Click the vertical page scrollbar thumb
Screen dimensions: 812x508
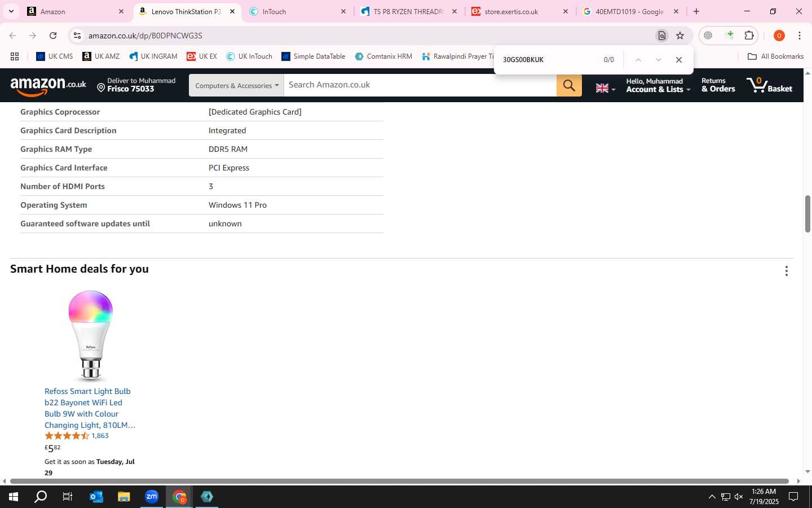pyautogui.click(x=807, y=214)
